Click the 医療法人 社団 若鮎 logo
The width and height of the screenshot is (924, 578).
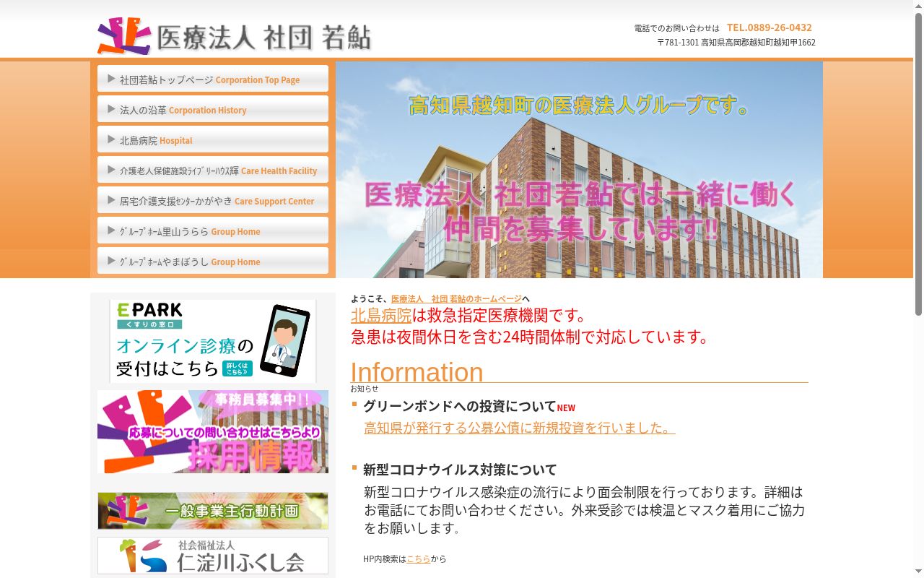click(235, 36)
